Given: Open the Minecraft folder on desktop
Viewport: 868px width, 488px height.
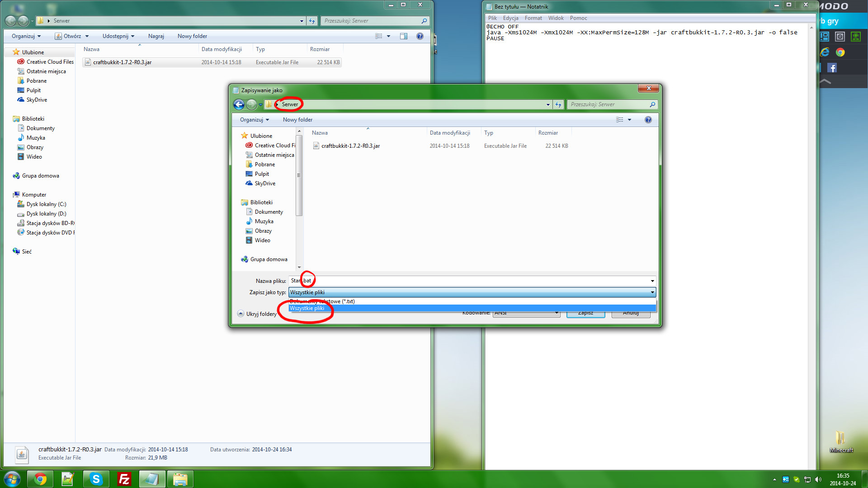Looking at the screenshot, I should [841, 441].
